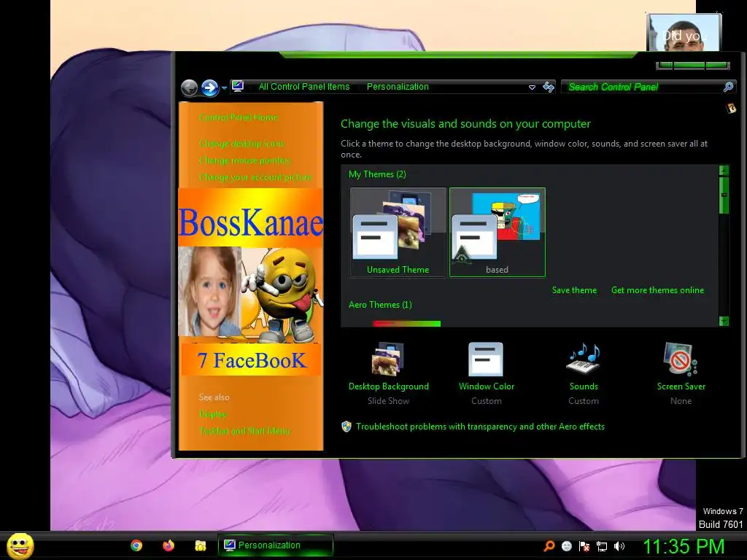
Task: Click Get more themes online link
Action: click(x=657, y=290)
